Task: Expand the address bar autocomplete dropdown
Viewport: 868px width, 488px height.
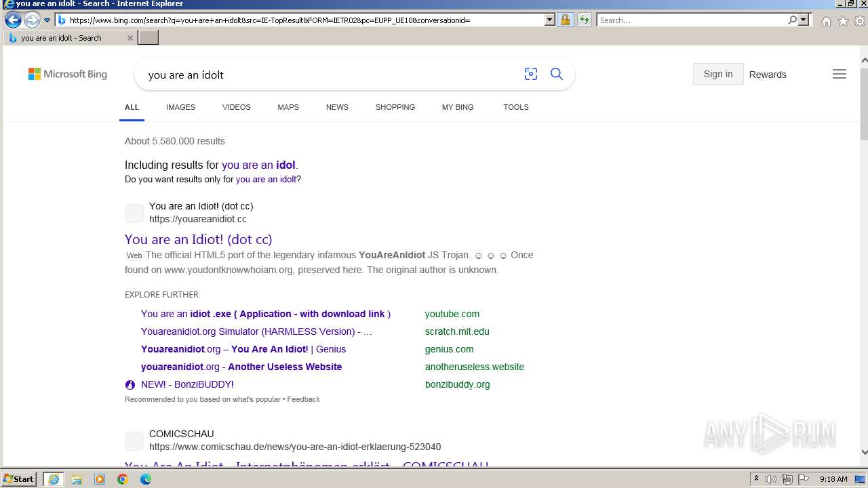Action: pyautogui.click(x=550, y=20)
